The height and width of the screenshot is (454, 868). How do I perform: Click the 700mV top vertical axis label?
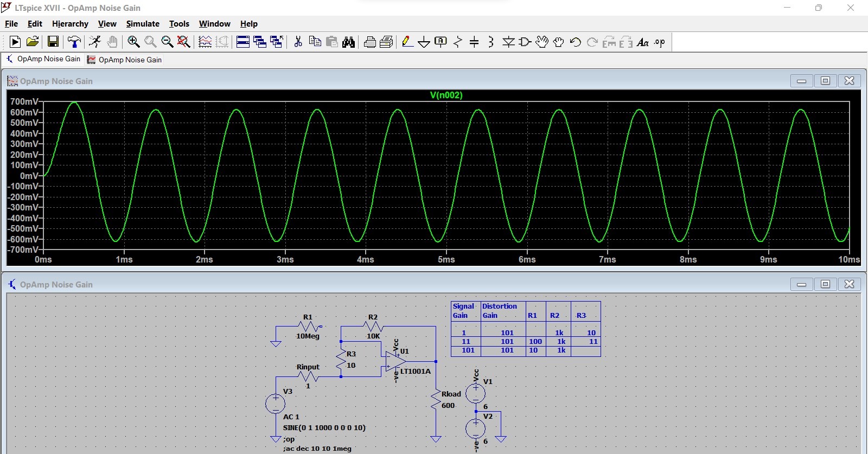(x=24, y=101)
